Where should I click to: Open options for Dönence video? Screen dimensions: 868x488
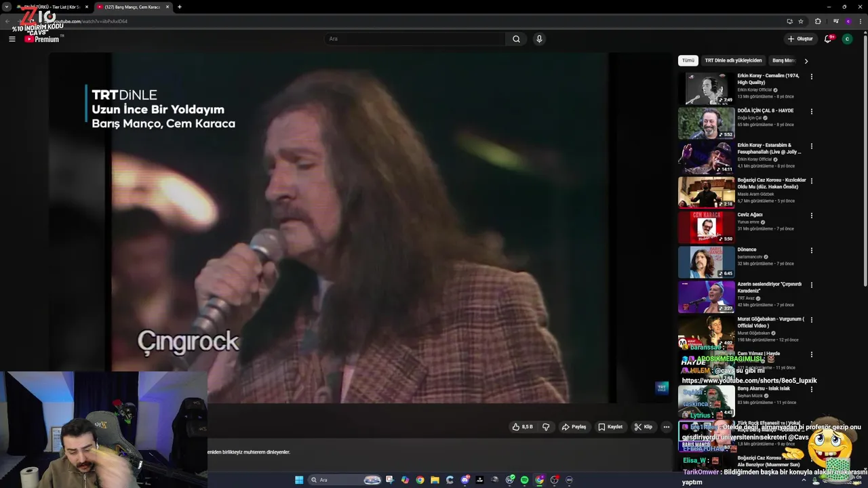811,250
